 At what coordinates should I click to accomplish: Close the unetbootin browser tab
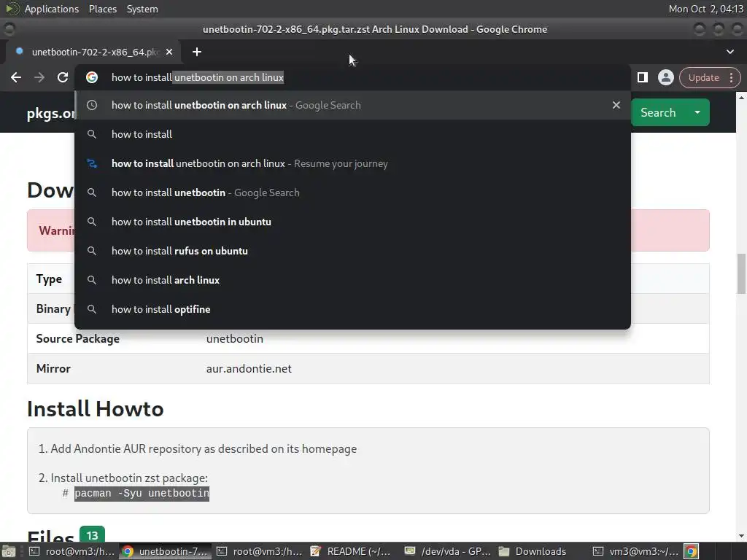[x=169, y=52]
